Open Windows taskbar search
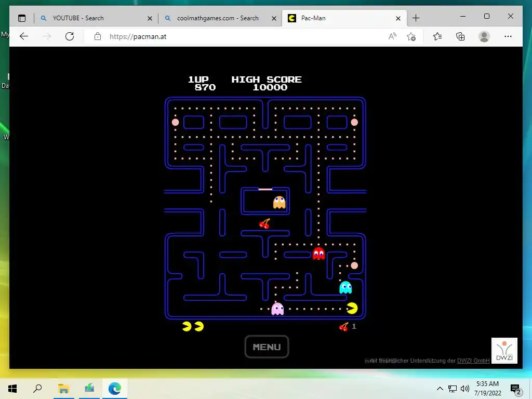The width and height of the screenshot is (532, 399). point(37,389)
